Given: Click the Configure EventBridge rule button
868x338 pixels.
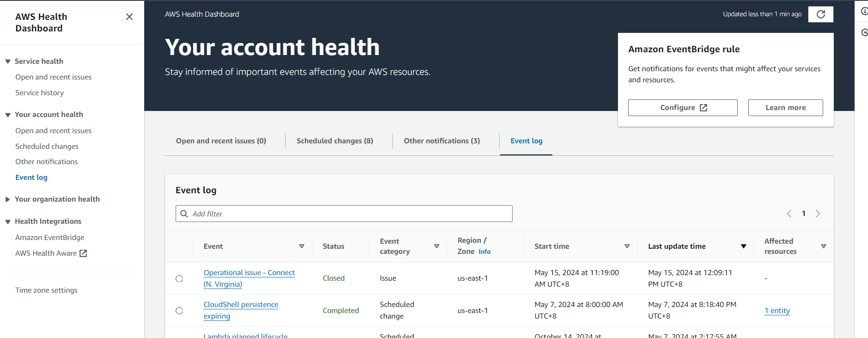Looking at the screenshot, I should 683,108.
